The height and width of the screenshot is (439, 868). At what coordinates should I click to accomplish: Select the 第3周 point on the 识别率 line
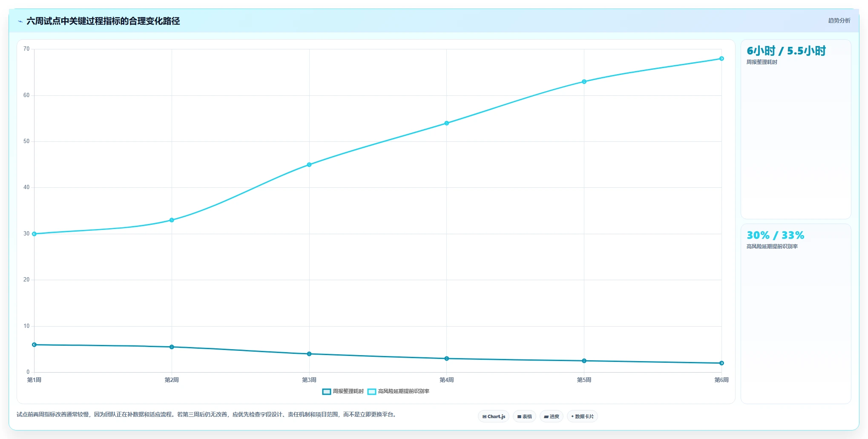click(x=309, y=165)
